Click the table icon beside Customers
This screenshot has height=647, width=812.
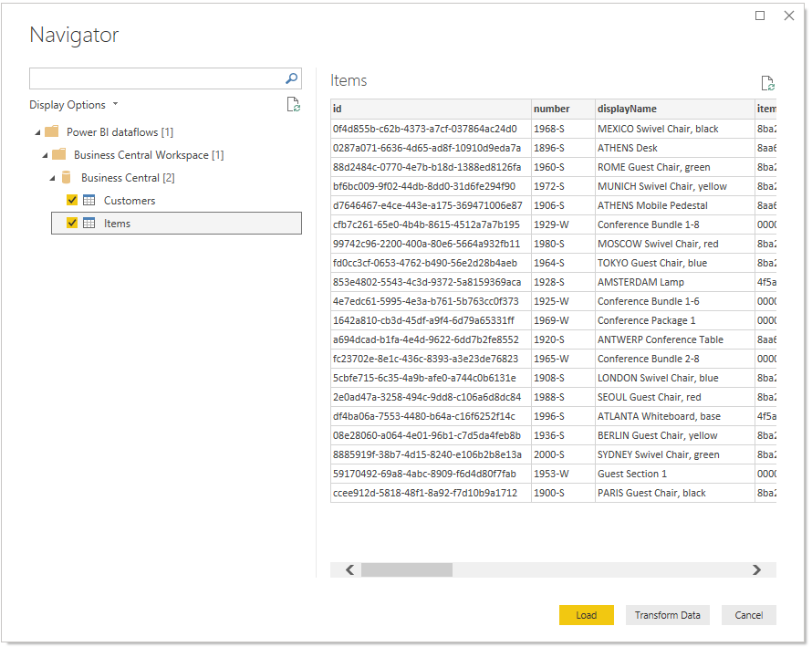pyautogui.click(x=88, y=200)
